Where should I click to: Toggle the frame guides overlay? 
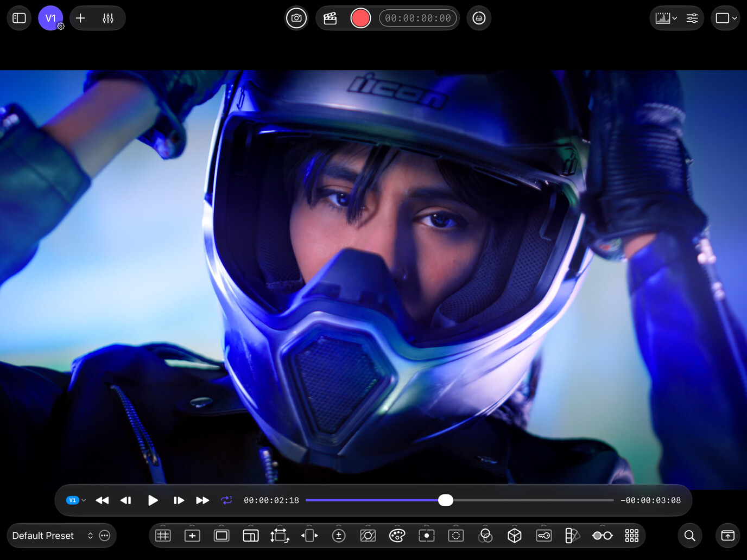251,536
